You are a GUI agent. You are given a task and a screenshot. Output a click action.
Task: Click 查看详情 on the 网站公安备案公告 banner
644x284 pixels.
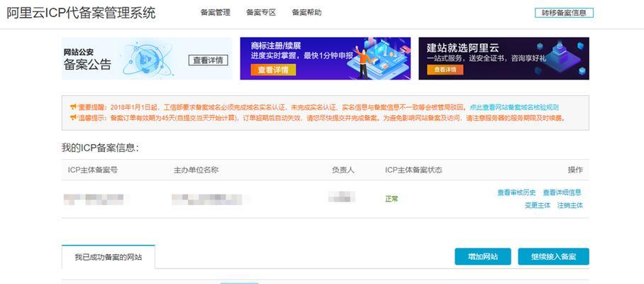pyautogui.click(x=209, y=60)
